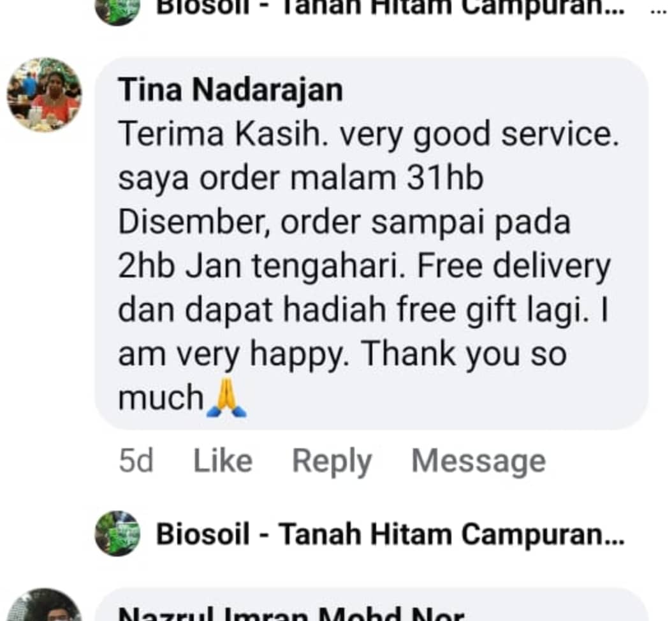
Task: Select Tina's comment text bubble
Action: point(371,243)
